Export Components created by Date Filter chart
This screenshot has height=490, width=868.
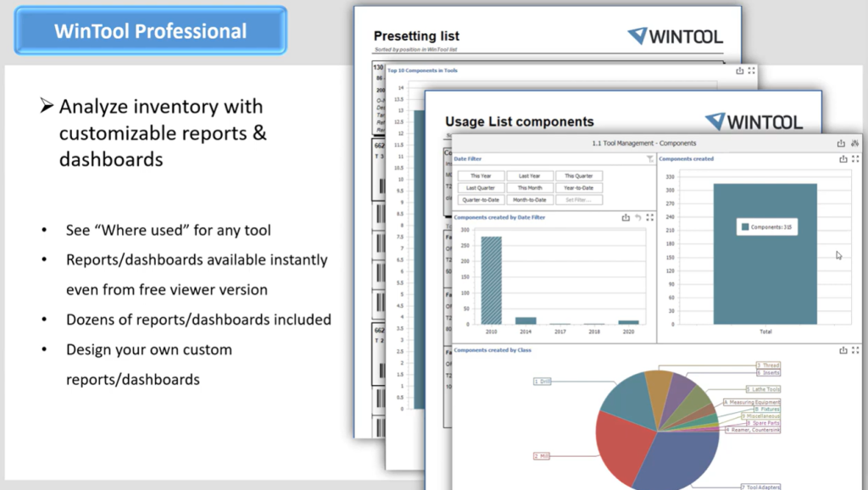[x=626, y=218]
